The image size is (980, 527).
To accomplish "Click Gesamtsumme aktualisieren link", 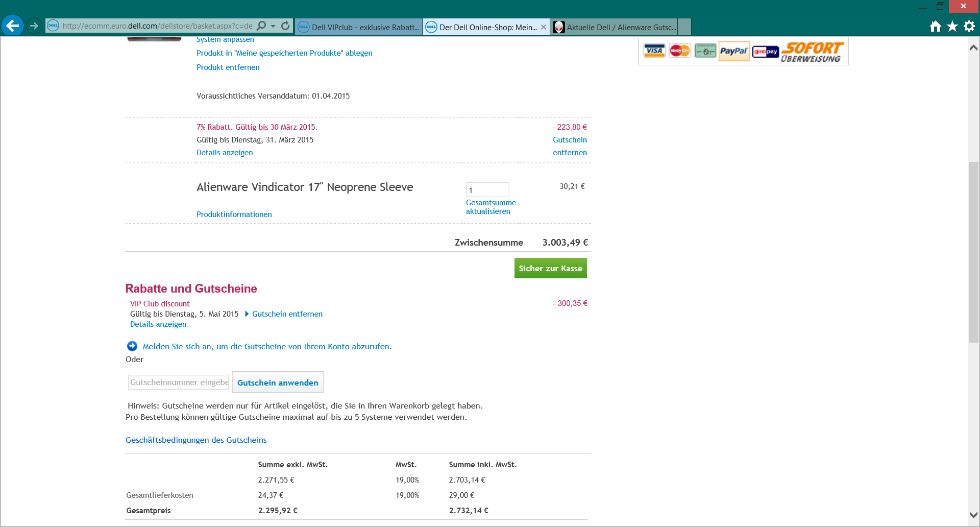I will click(x=491, y=207).
